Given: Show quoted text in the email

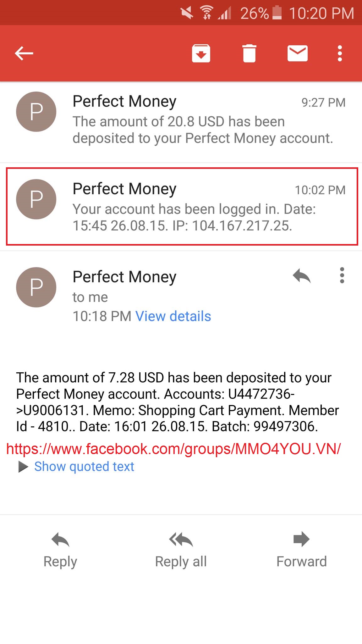Looking at the screenshot, I should click(x=84, y=467).
